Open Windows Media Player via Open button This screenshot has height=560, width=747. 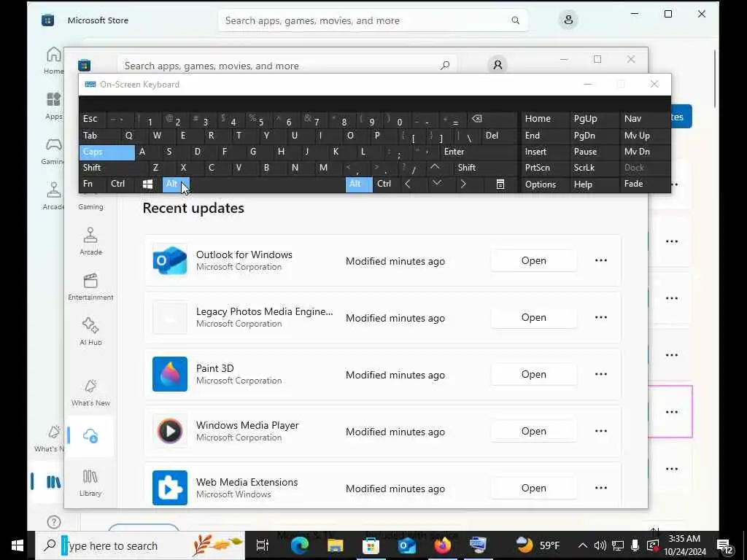[533, 431]
